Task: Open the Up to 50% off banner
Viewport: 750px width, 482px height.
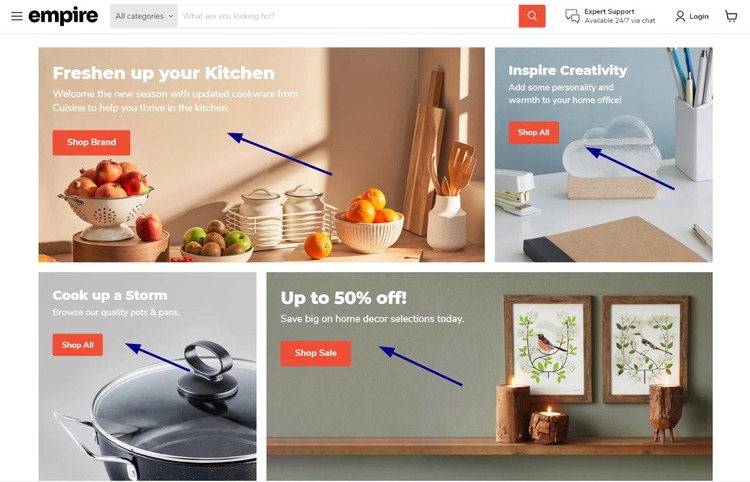Action: click(489, 376)
